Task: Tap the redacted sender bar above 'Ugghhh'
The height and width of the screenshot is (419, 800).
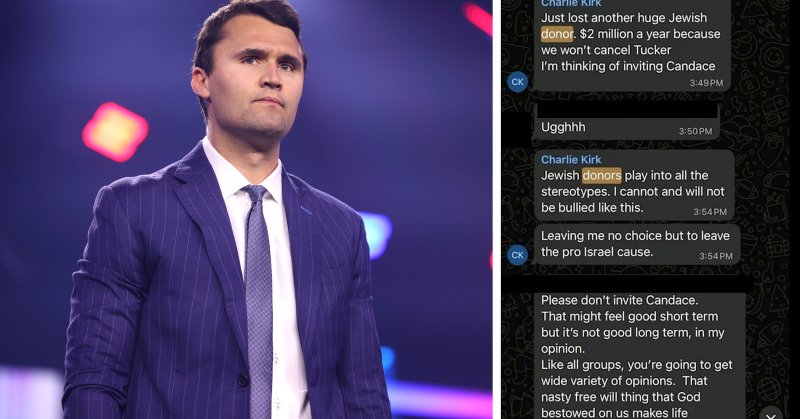Action: tap(627, 111)
